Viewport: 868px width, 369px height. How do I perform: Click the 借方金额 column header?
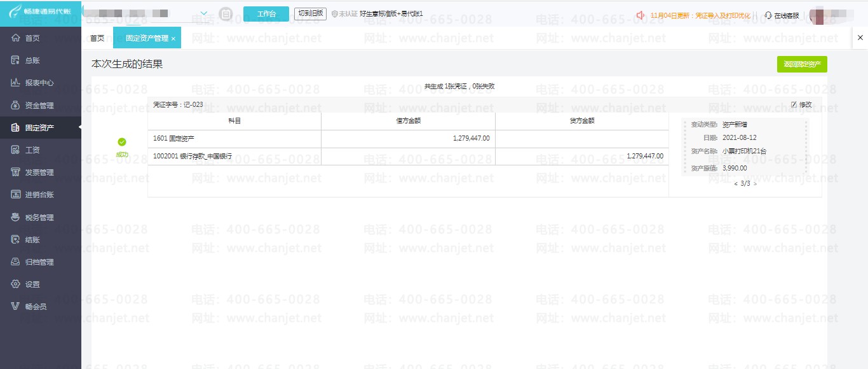[x=408, y=121]
